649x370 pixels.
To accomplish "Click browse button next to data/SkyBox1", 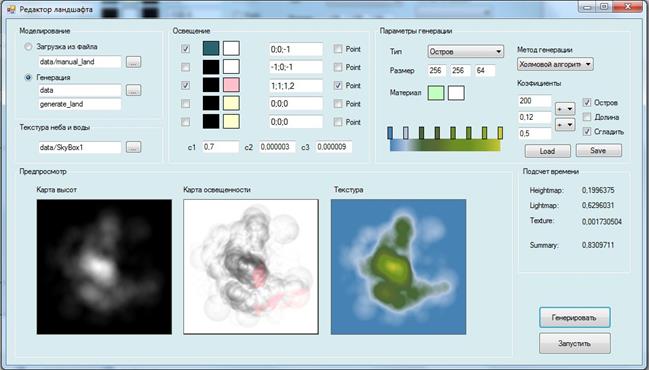I will click(133, 147).
